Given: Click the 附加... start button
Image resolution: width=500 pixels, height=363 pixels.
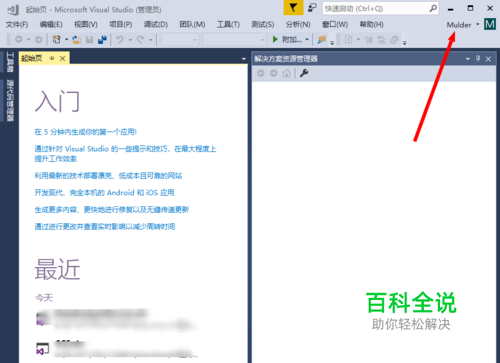Looking at the screenshot, I should click(287, 40).
